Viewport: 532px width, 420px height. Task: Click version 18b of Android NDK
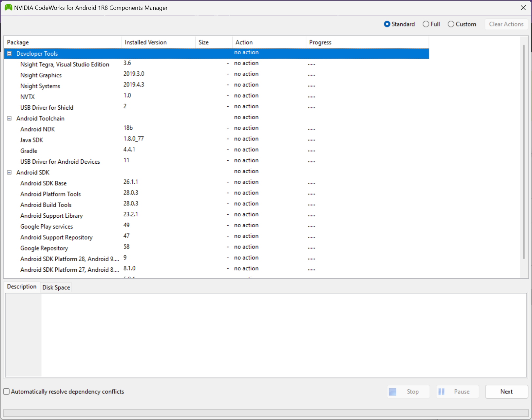pos(128,128)
